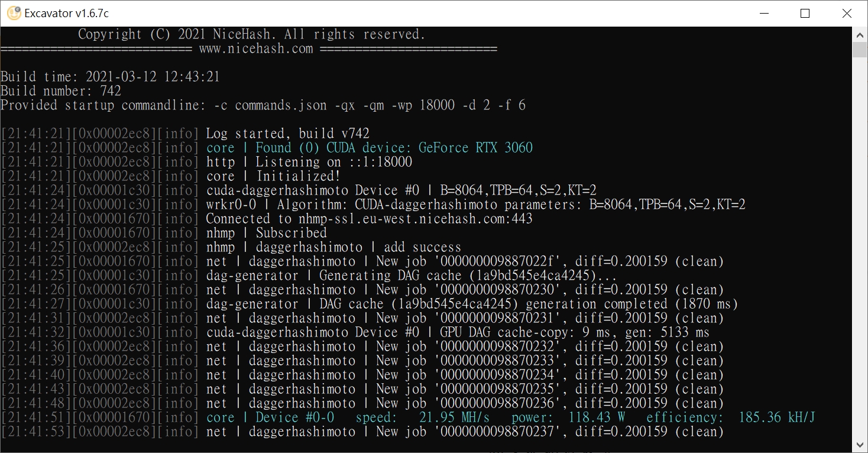Click the 'GPU DAG cache-copy: 9 ms' line
Viewport: 868px width, 453px height.
coord(355,332)
